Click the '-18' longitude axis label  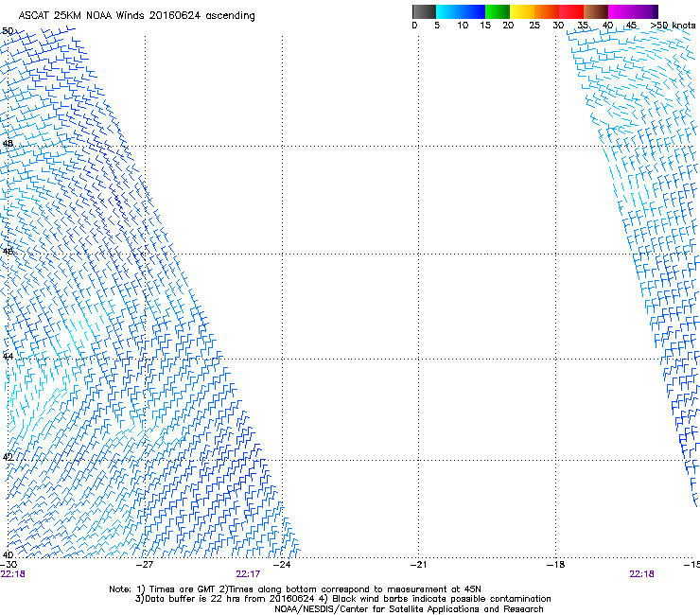coord(555,565)
